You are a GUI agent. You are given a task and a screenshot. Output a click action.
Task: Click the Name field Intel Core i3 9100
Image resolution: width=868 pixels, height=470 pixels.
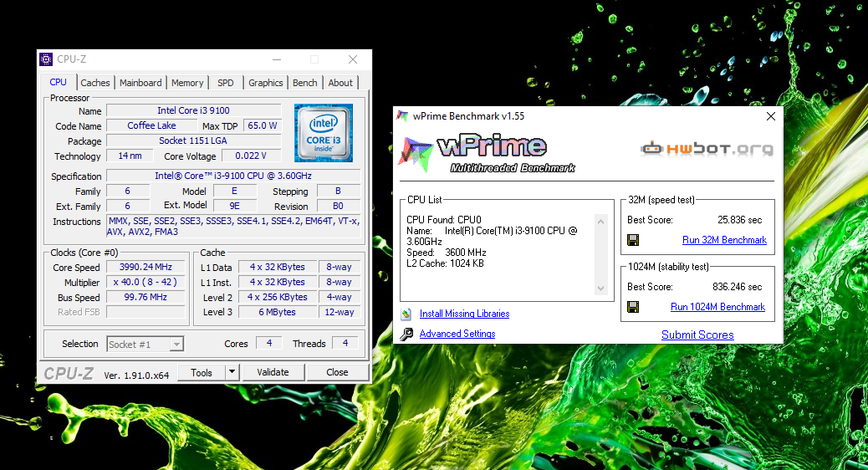[x=194, y=110]
